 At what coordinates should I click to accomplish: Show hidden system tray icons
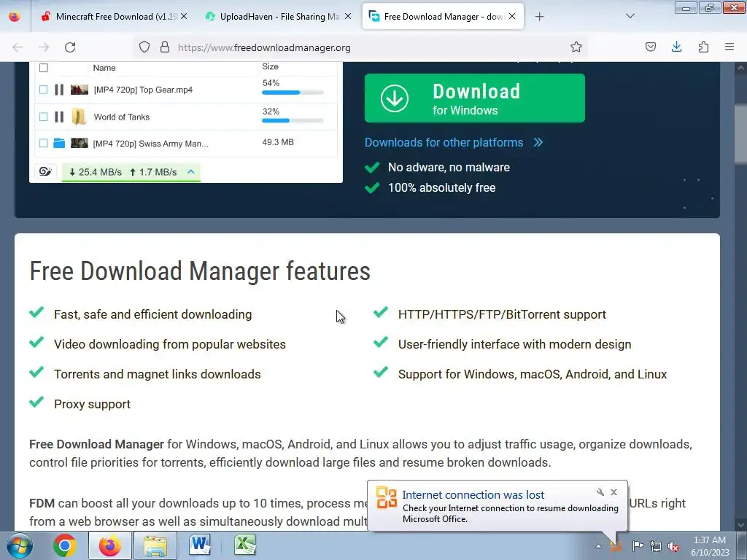click(x=598, y=546)
